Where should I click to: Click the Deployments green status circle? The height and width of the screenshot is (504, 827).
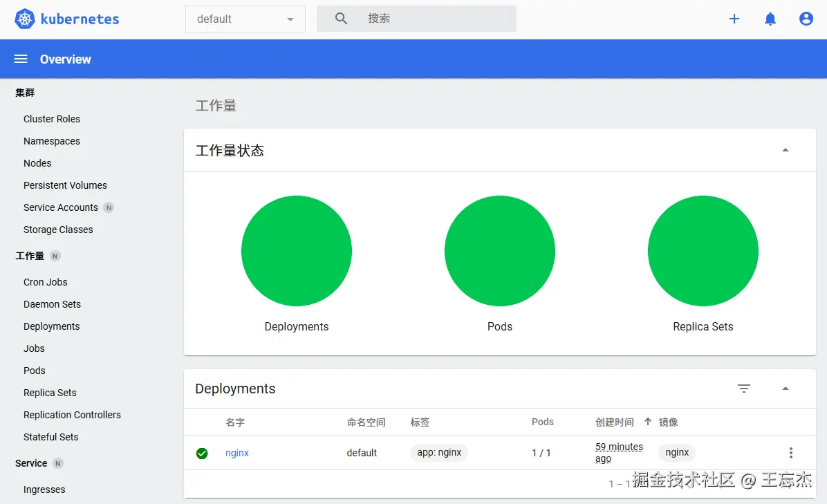tap(297, 251)
